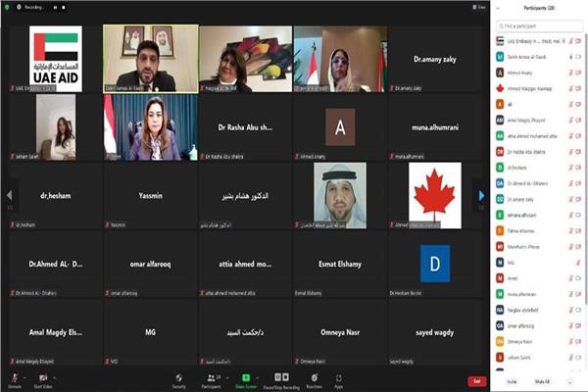
Task: Open the Security shield icon
Action: pyautogui.click(x=179, y=378)
